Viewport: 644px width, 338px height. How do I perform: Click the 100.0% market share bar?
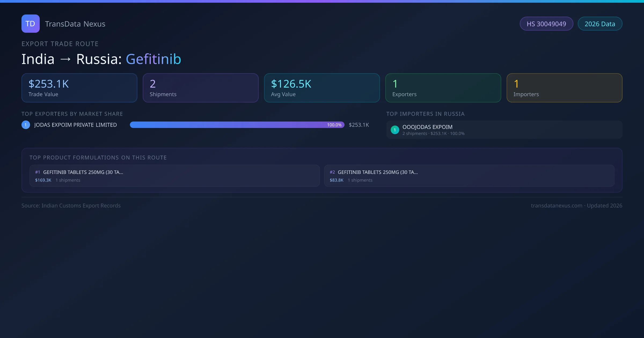tap(237, 125)
